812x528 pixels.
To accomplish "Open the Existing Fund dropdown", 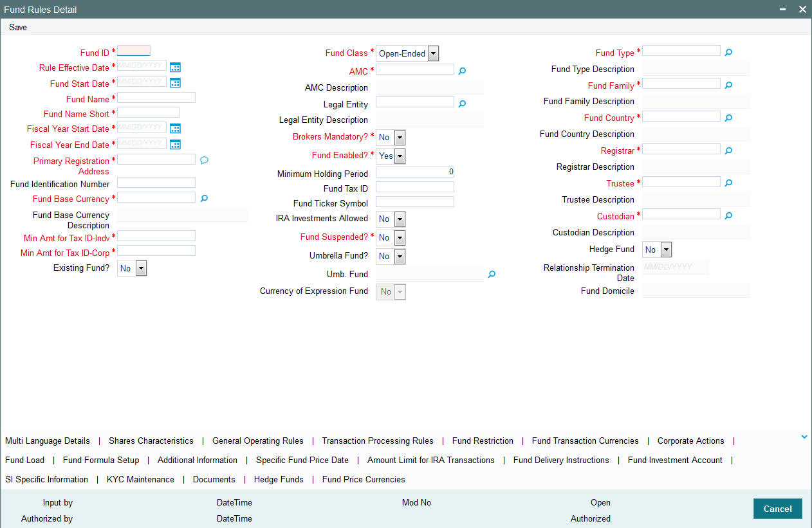I will tap(132, 268).
